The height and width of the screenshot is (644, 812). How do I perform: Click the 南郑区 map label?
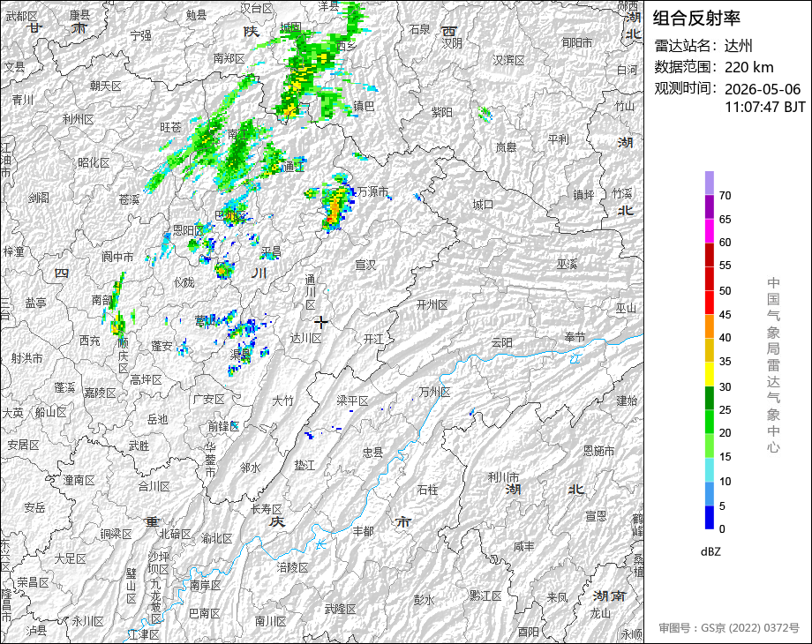pos(229,59)
